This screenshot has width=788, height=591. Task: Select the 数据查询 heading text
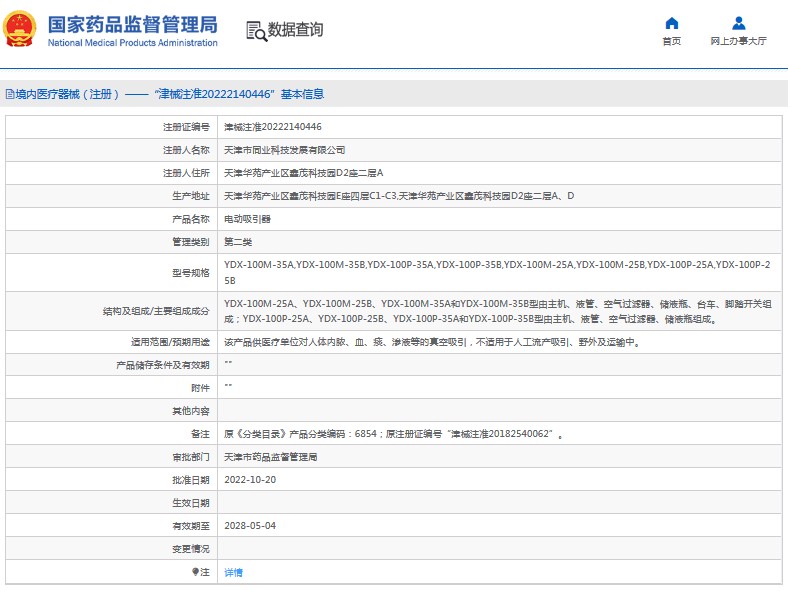point(295,30)
